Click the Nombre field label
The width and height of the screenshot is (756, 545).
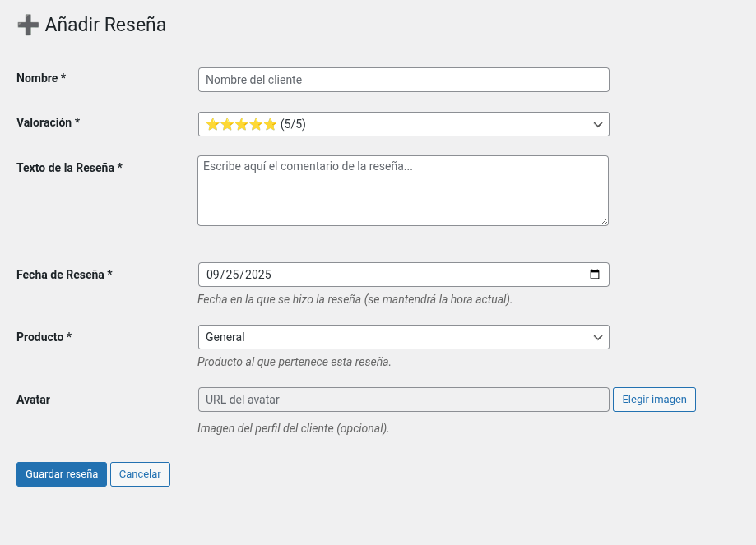[x=40, y=78]
